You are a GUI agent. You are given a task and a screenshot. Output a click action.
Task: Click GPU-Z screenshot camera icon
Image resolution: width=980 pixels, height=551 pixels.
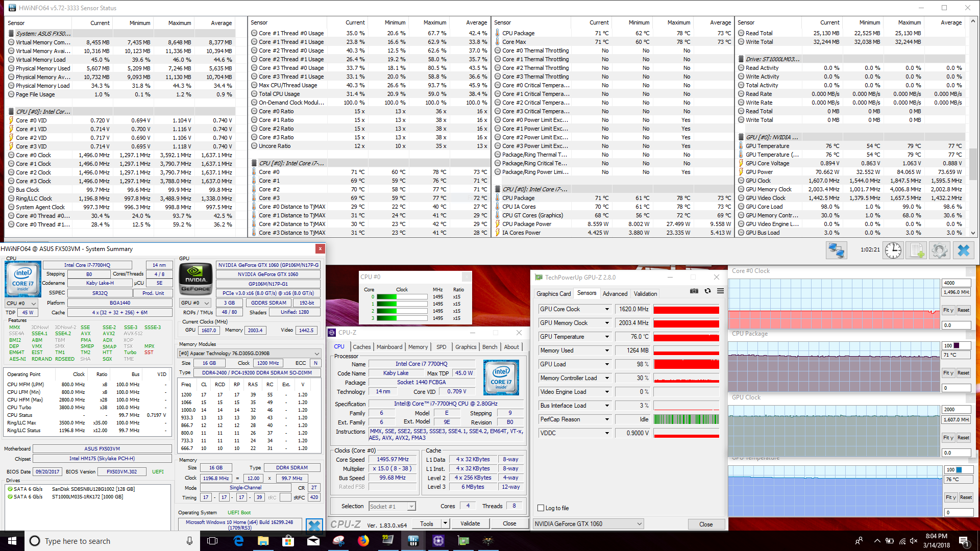click(694, 291)
